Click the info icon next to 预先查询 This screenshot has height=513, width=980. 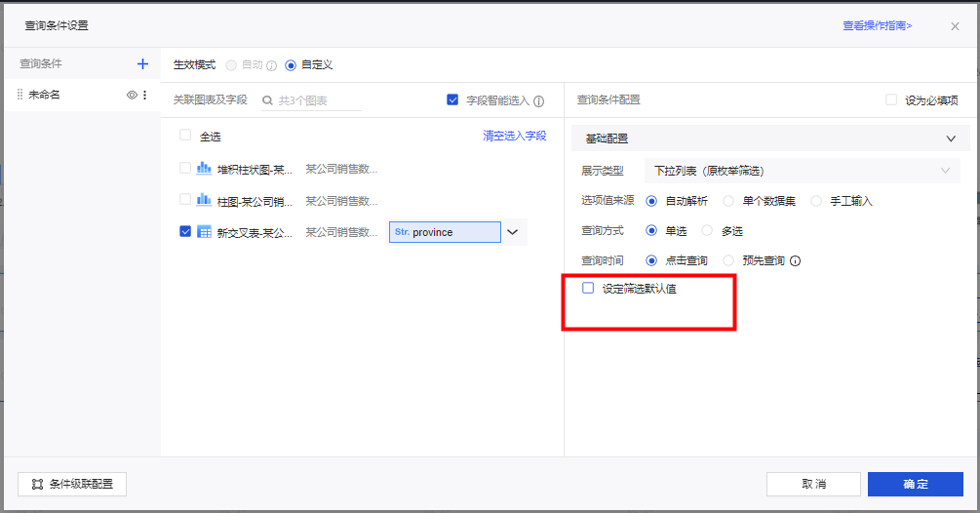(x=796, y=260)
